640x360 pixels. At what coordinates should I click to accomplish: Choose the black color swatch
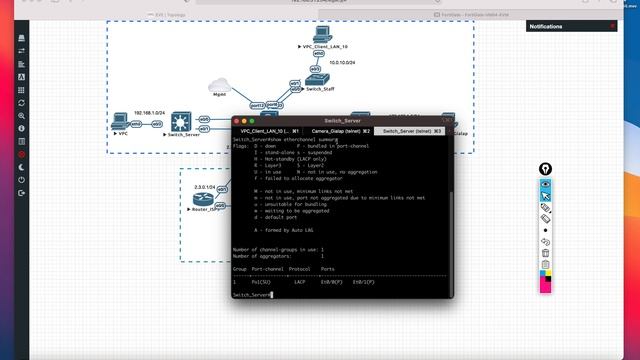[x=549, y=279]
